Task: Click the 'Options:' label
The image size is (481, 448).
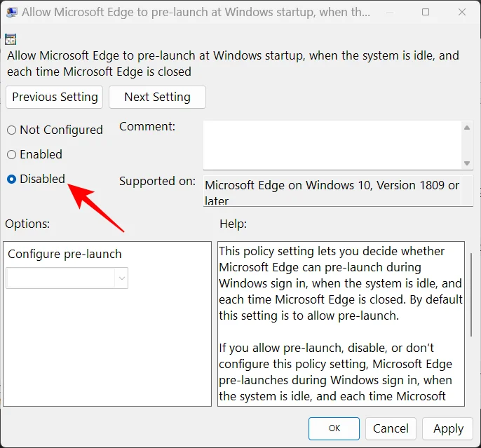Action: tap(27, 224)
